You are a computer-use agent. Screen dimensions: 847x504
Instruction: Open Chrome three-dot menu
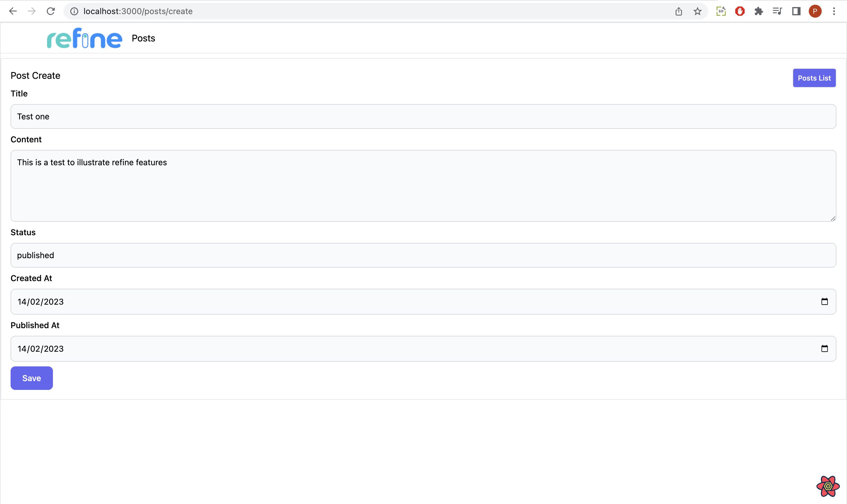(x=834, y=11)
